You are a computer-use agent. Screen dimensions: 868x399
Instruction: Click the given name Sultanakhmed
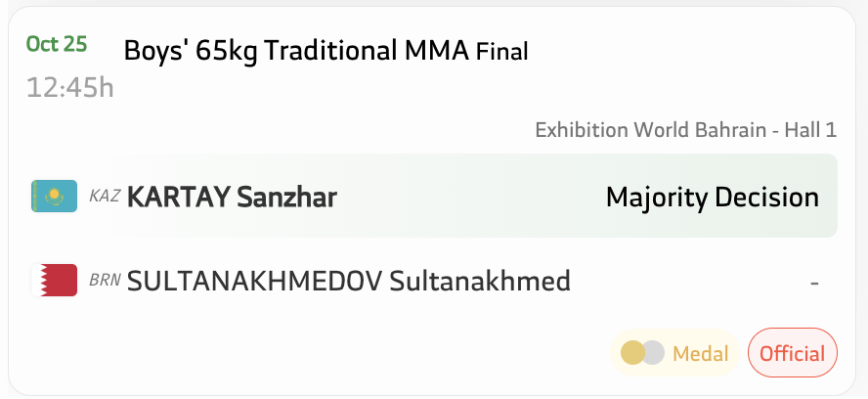[x=480, y=283]
